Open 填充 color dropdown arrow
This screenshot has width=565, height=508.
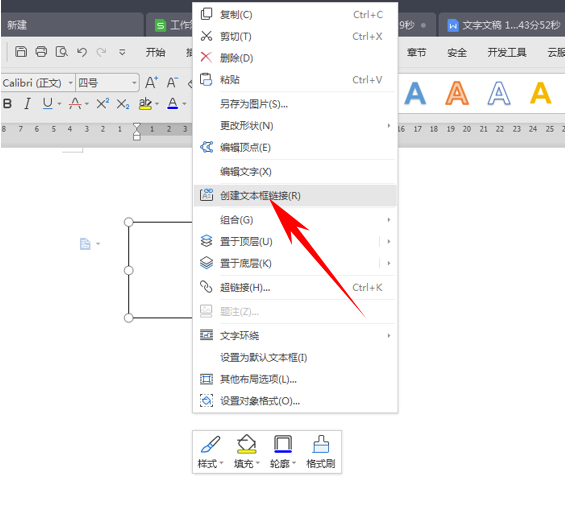(258, 463)
